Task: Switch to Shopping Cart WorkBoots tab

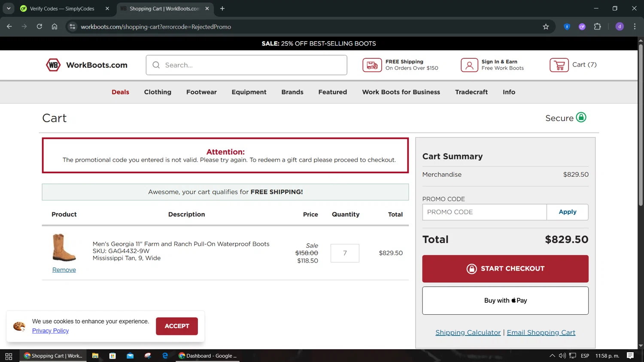Action: pos(164,9)
